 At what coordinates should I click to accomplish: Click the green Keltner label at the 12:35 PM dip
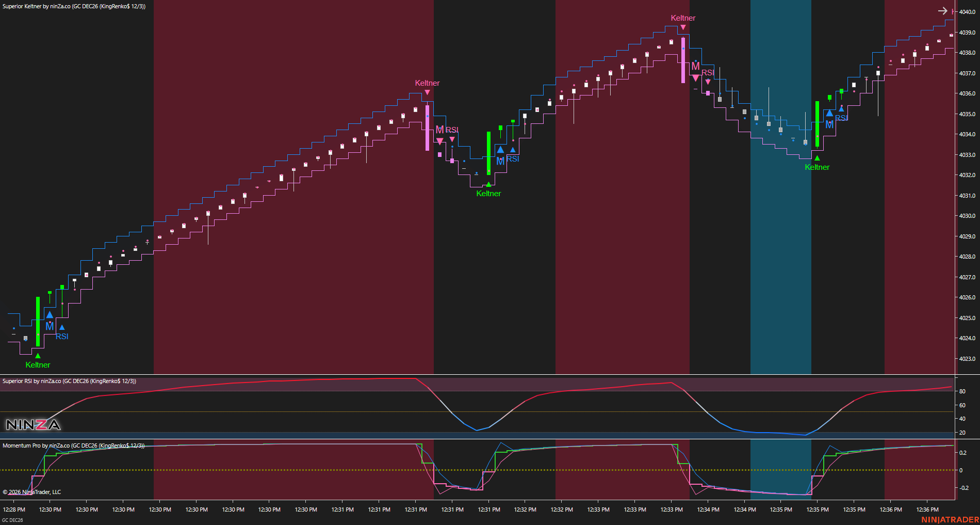point(817,167)
